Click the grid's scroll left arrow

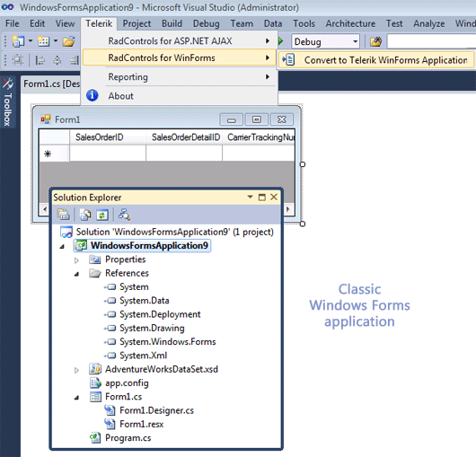pyautogui.click(x=45, y=209)
